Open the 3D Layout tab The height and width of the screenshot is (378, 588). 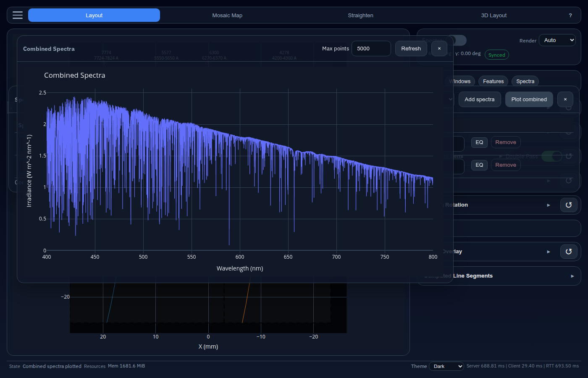pyautogui.click(x=494, y=15)
